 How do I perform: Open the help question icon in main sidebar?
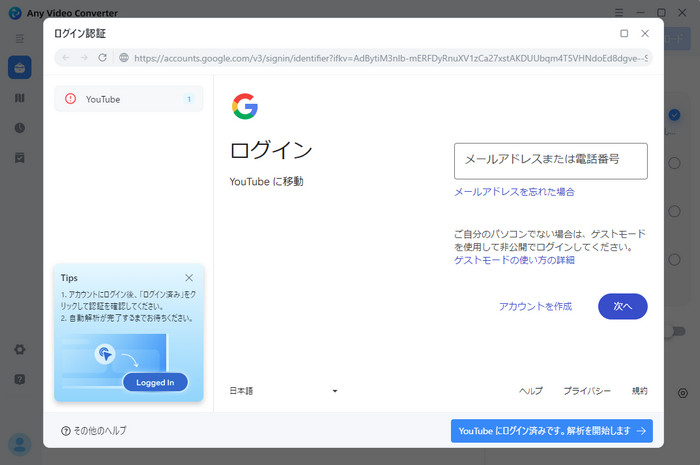pyautogui.click(x=20, y=379)
